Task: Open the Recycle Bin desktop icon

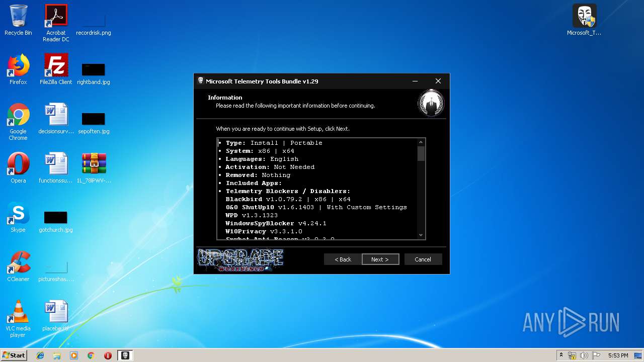Action: [x=18, y=20]
